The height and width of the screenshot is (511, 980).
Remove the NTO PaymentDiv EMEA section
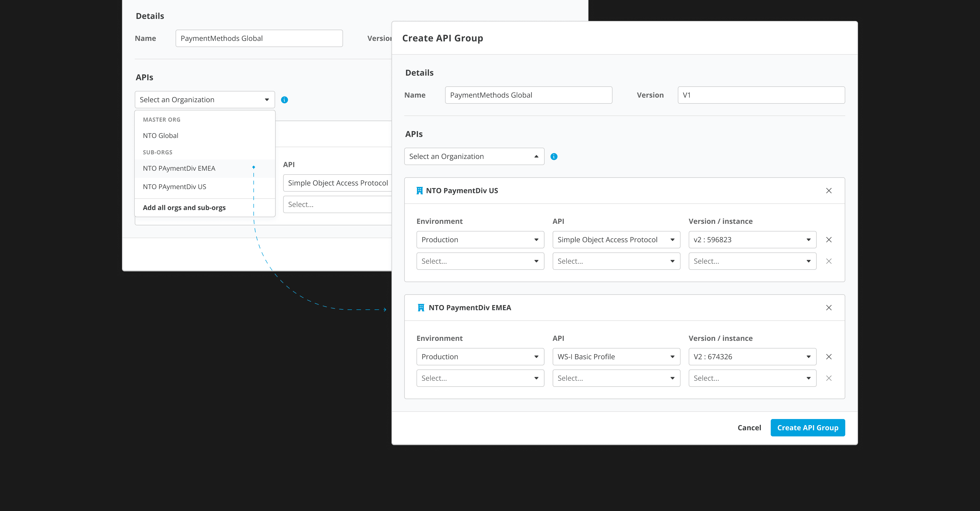(x=829, y=308)
